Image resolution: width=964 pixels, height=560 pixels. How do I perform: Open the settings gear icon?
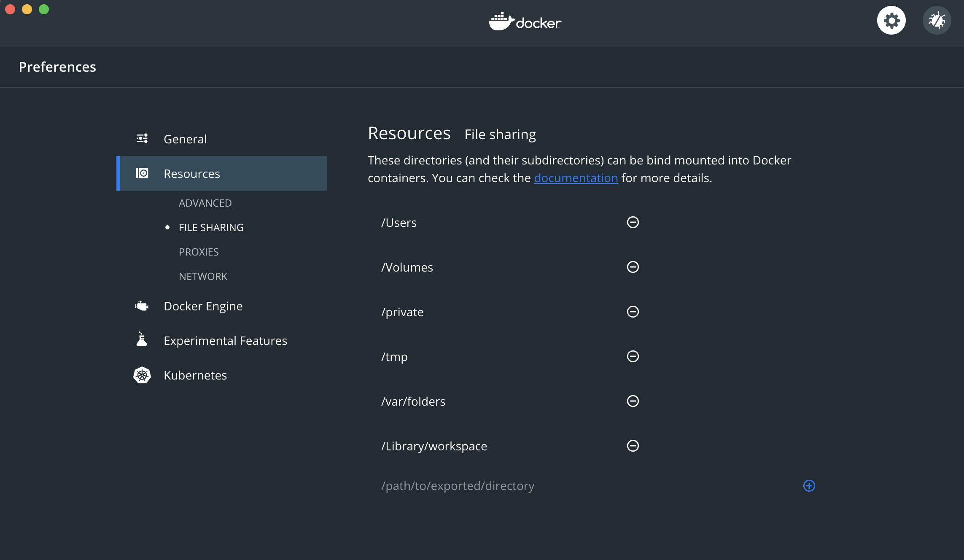[891, 20]
